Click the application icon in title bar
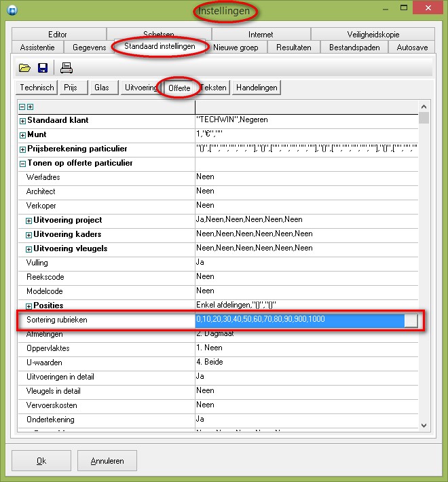 click(x=12, y=10)
